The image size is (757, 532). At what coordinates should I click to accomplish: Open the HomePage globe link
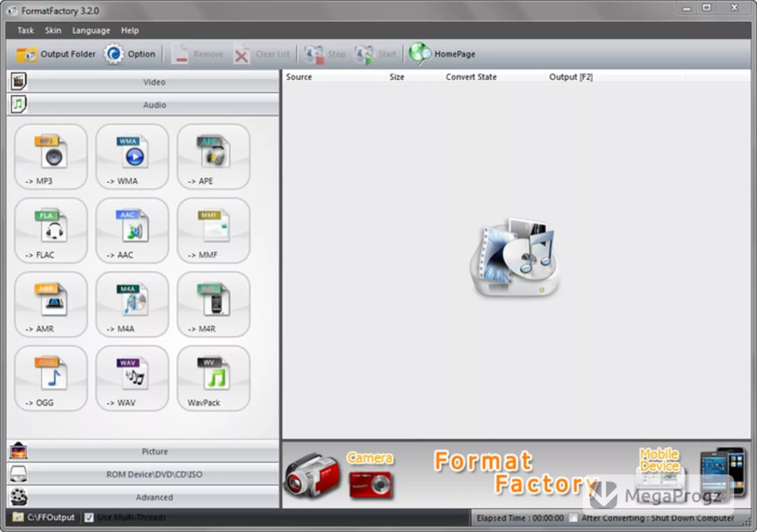[420, 53]
